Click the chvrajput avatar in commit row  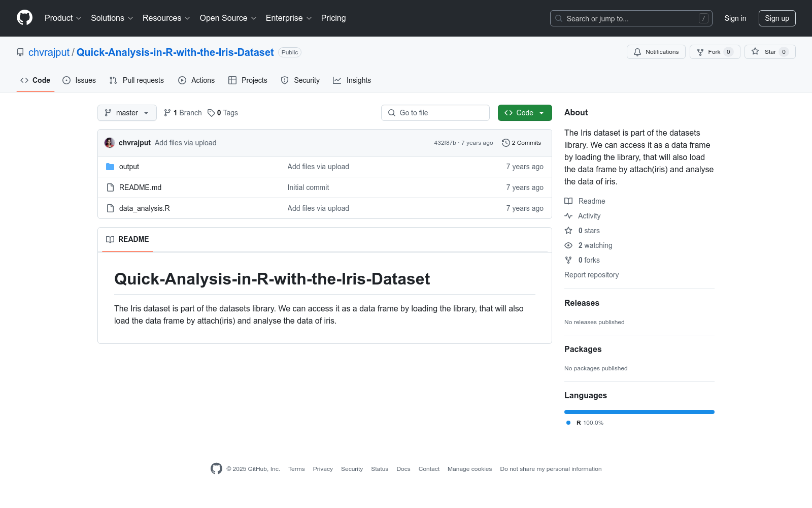pyautogui.click(x=110, y=143)
